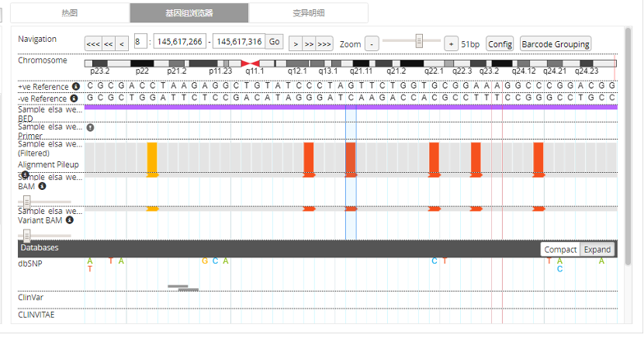This screenshot has height=338, width=644.
Task: Select the 基因组浏览器 tab
Action: click(189, 13)
